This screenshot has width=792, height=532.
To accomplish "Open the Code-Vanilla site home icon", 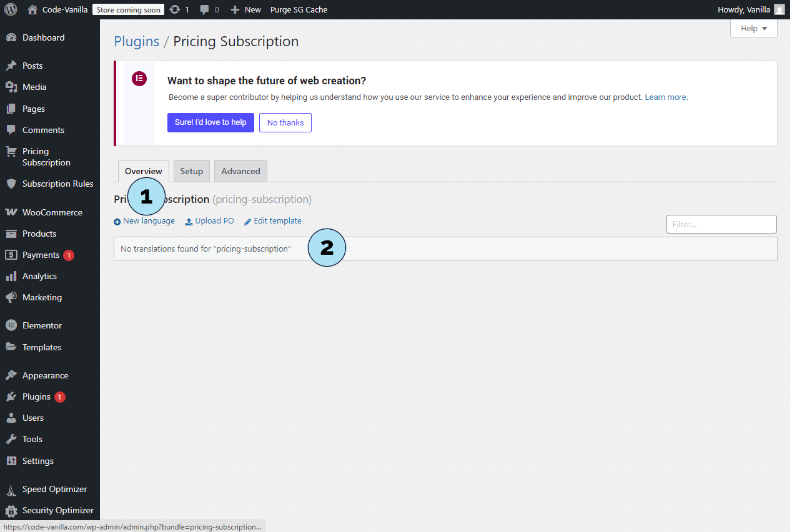I will (32, 9).
